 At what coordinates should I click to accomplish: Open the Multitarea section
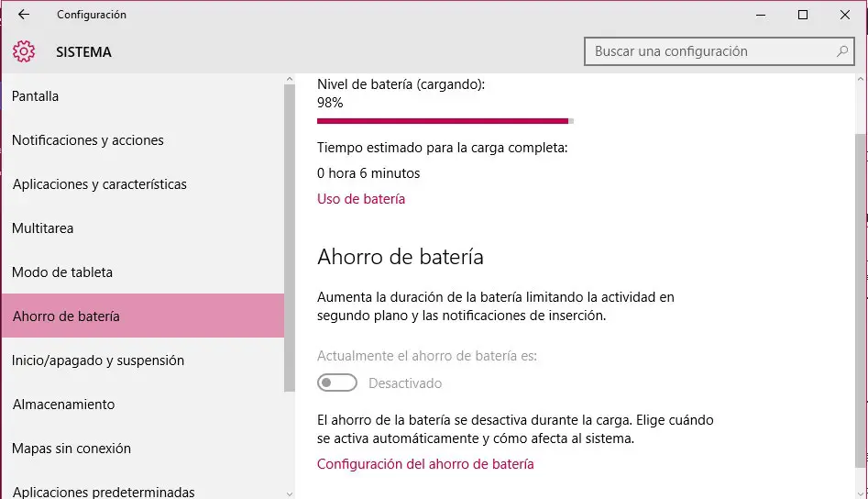(x=43, y=228)
